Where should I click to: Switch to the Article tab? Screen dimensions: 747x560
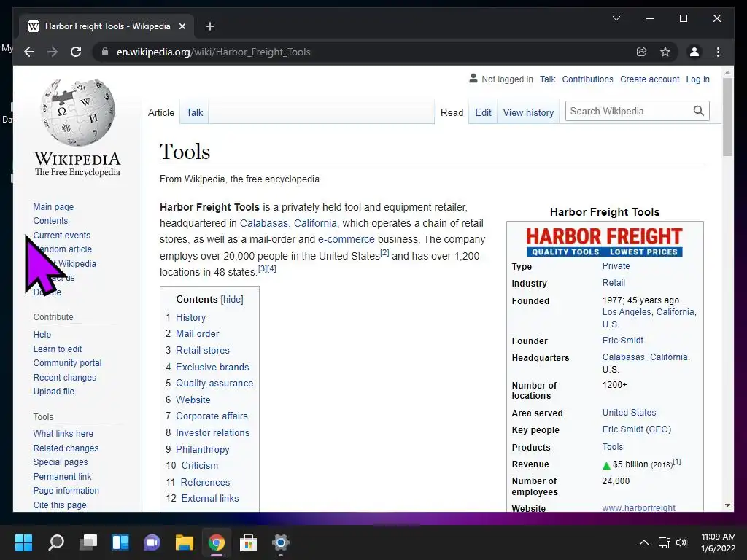(161, 112)
